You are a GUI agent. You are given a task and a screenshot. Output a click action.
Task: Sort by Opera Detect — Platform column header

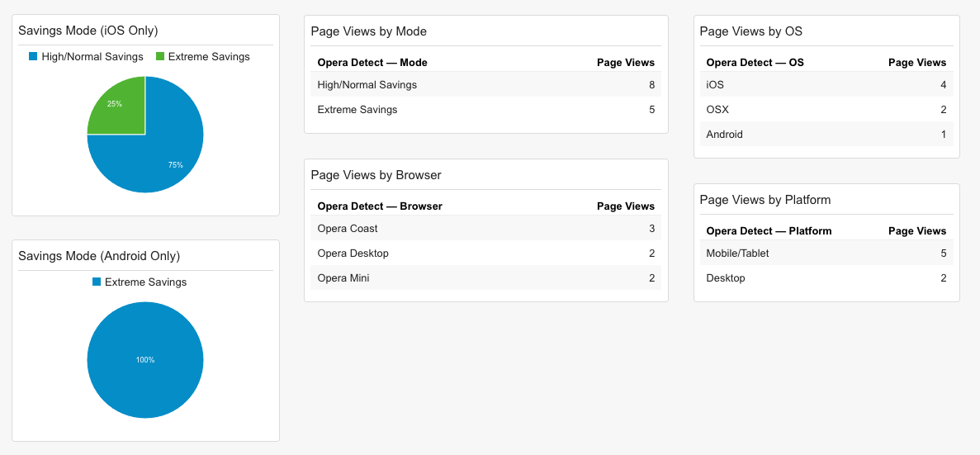769,231
